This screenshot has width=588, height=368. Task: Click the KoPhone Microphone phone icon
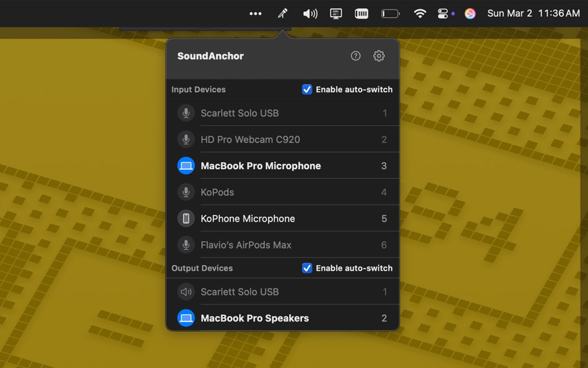tap(186, 218)
